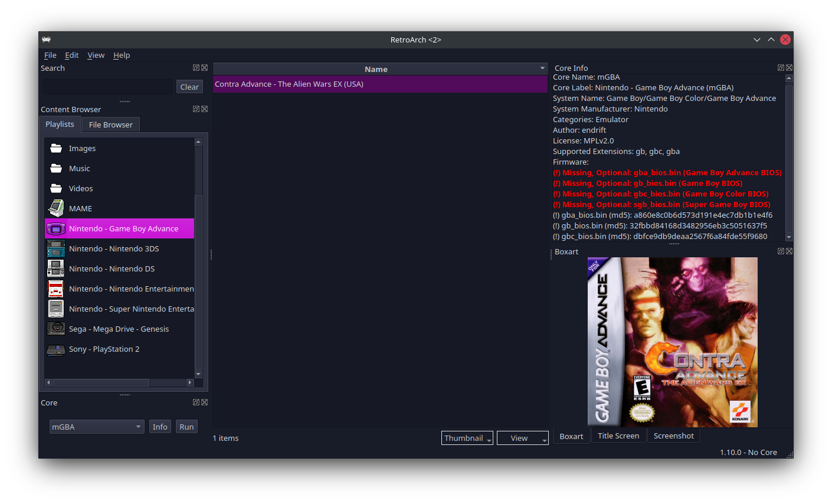The image size is (832, 504).
Task: Select the Images folder icon
Action: [x=56, y=148]
